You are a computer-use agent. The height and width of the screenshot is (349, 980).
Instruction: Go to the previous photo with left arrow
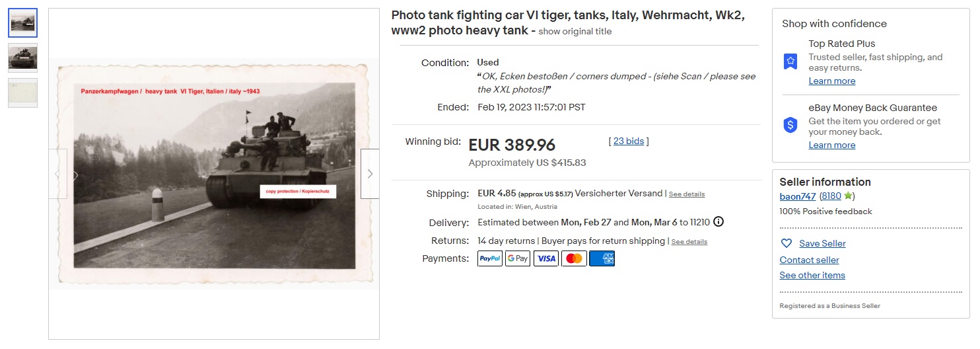[x=58, y=174]
